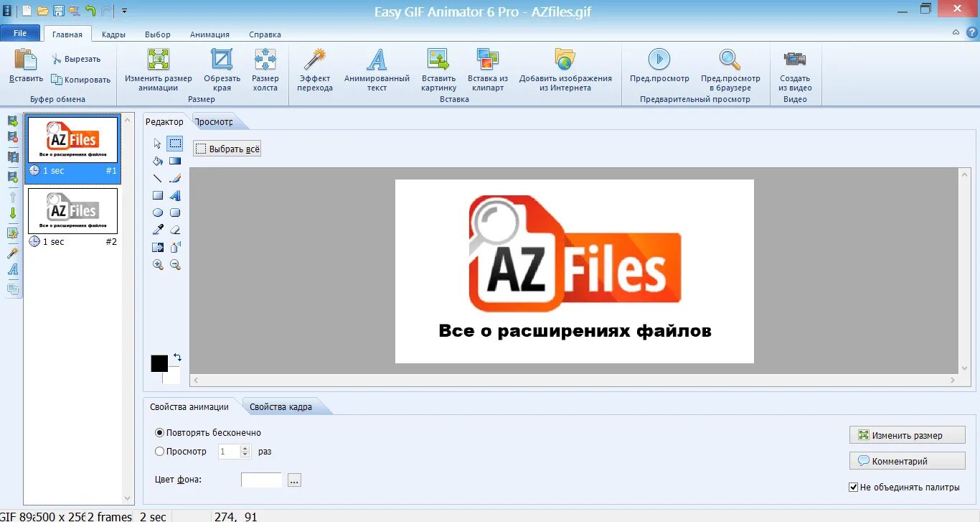Click the canvas horizontal scrollbar

tap(574, 380)
